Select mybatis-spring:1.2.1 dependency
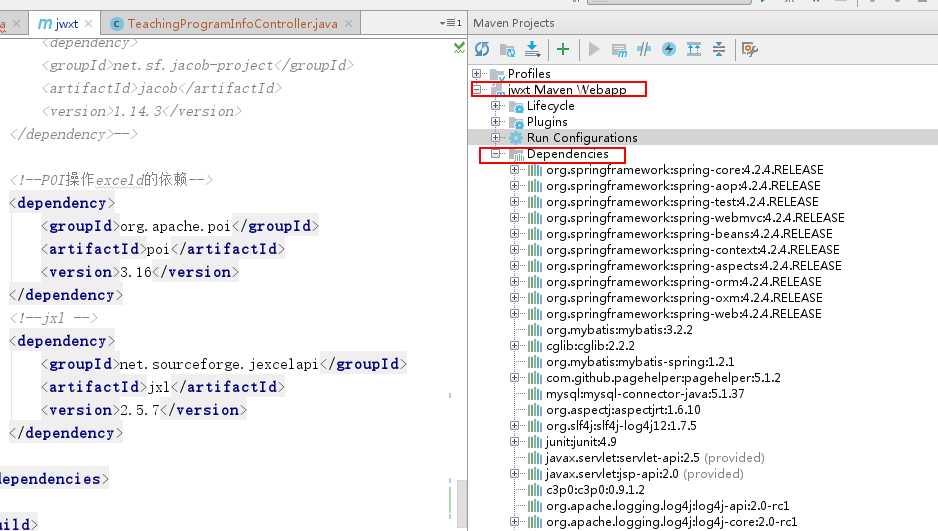The height and width of the screenshot is (531, 938). pyautogui.click(x=640, y=362)
